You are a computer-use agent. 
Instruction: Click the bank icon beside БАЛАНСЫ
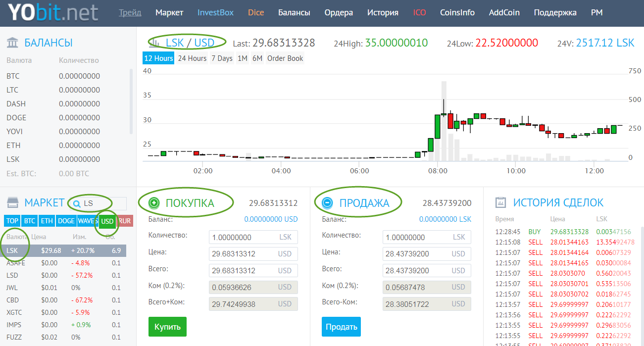point(13,43)
